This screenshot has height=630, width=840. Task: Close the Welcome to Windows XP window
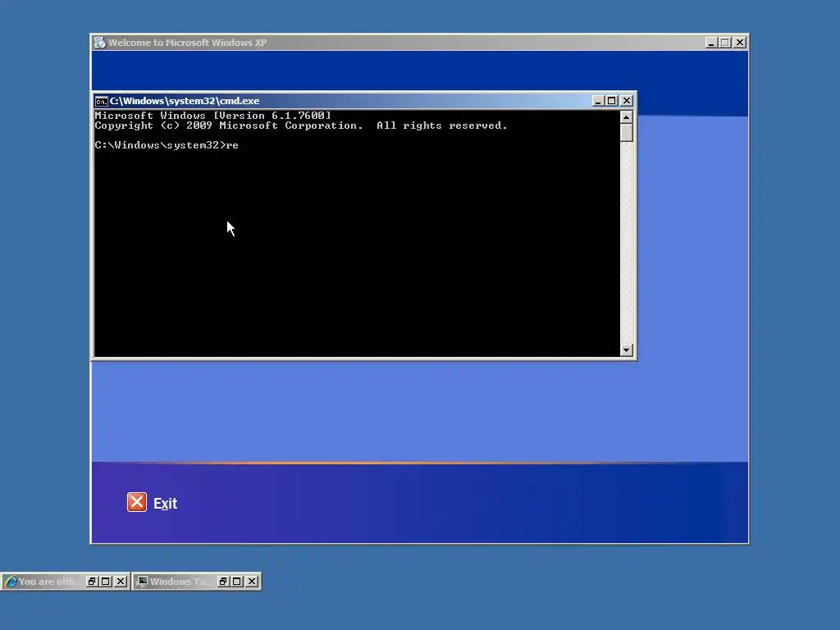tap(740, 43)
